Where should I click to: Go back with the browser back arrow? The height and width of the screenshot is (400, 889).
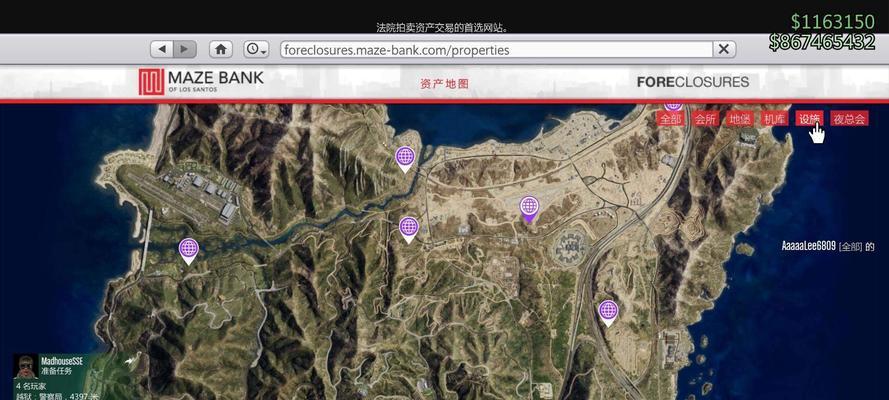pyautogui.click(x=162, y=49)
